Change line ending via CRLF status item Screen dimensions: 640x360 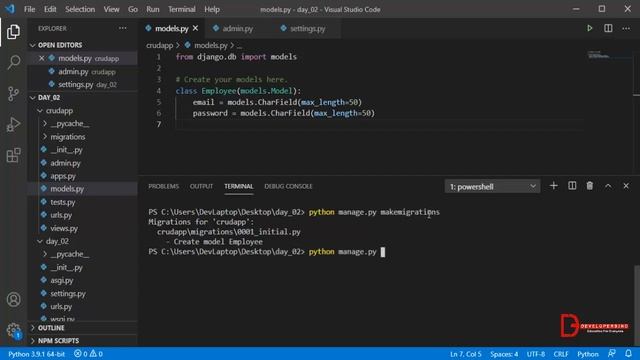[561, 354]
